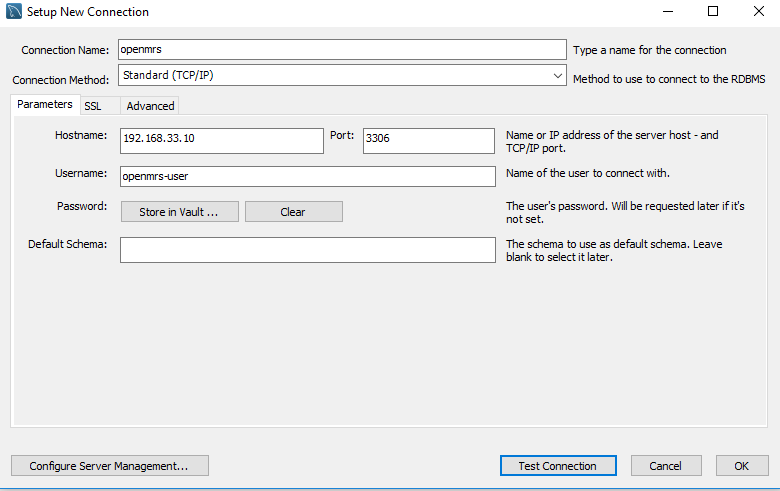This screenshot has height=491, width=780.
Task: Click into the Hostname input box
Action: tap(221, 140)
